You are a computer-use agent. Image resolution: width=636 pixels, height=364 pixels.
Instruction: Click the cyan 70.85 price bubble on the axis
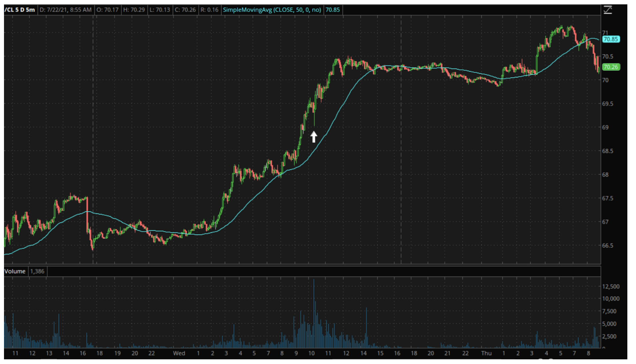pyautogui.click(x=611, y=39)
